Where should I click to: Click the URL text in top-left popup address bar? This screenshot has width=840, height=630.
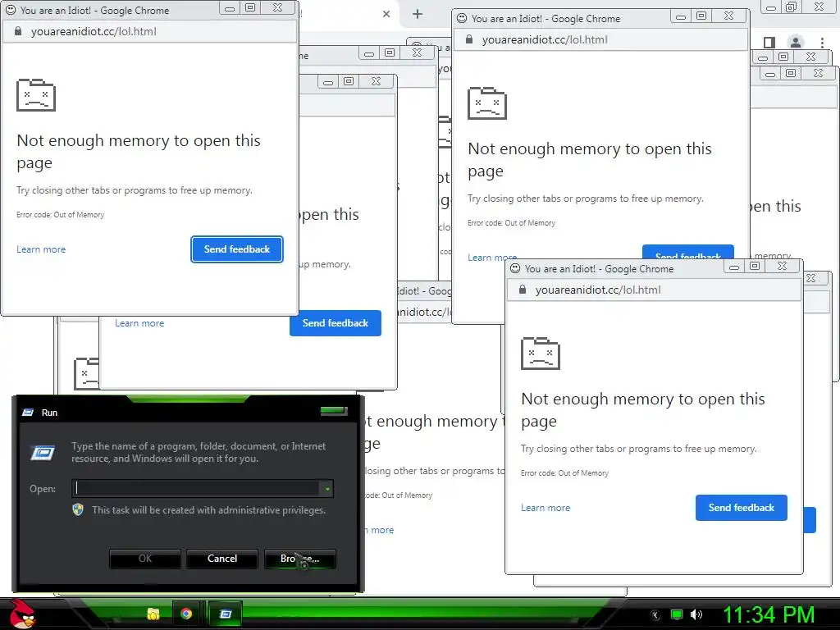pyautogui.click(x=94, y=31)
